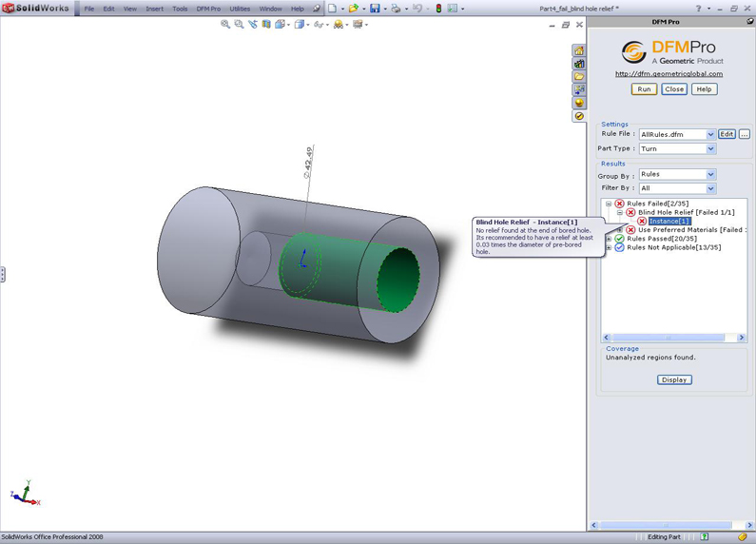756x544 pixels.
Task: Click the search pushpin icon beside Help menu
Action: pos(317,9)
